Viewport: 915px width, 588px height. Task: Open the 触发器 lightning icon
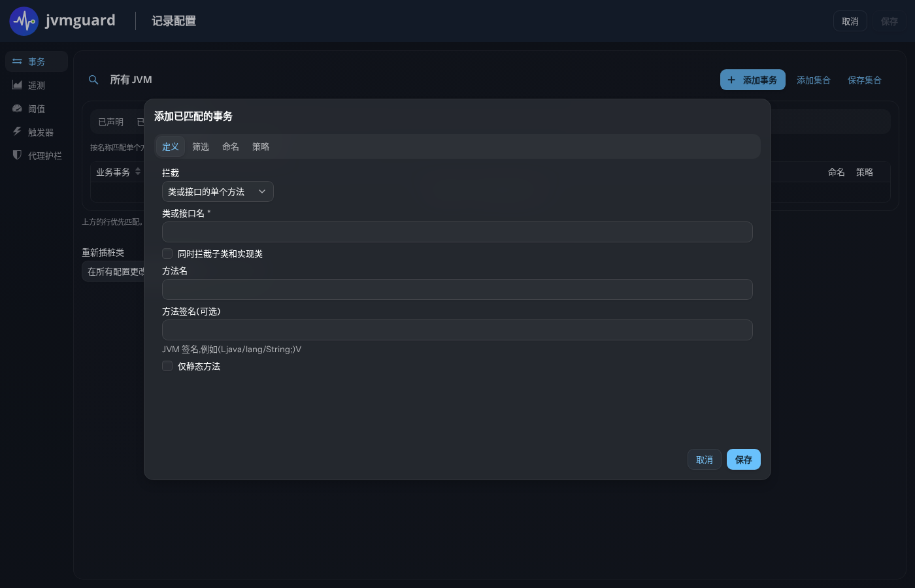(x=17, y=131)
